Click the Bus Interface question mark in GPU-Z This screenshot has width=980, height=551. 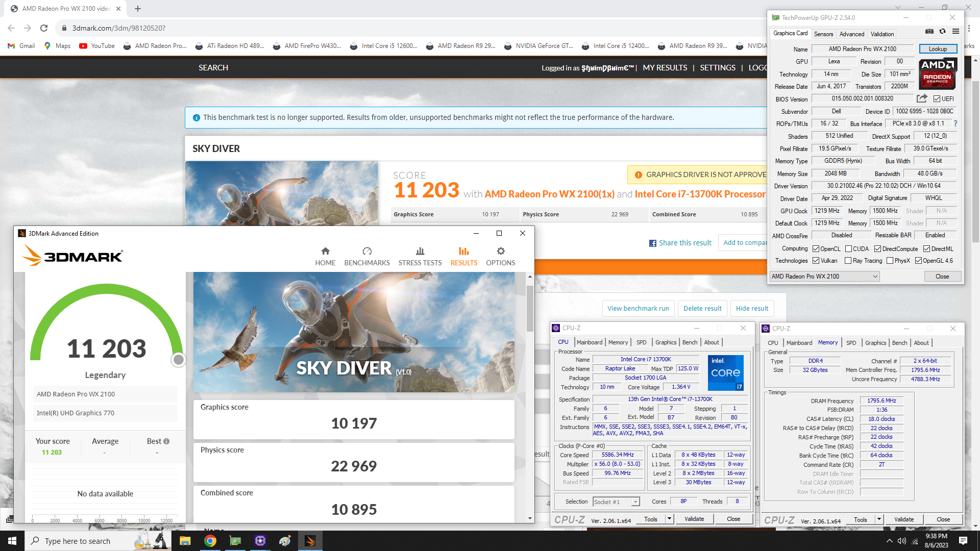[955, 123]
